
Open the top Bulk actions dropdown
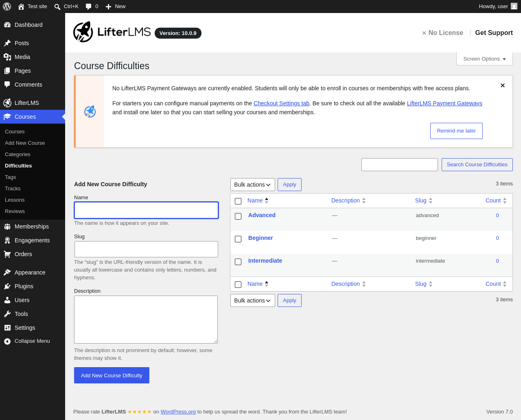(x=253, y=185)
